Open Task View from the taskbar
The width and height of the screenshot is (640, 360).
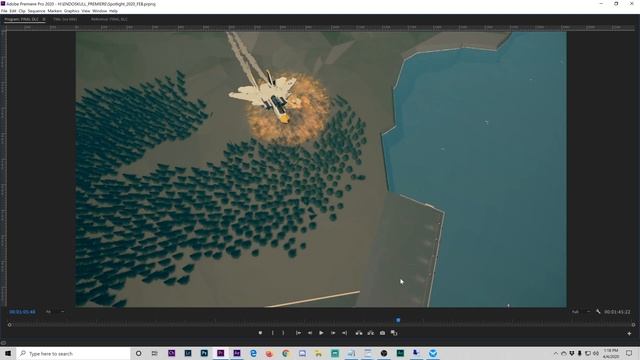click(x=154, y=353)
